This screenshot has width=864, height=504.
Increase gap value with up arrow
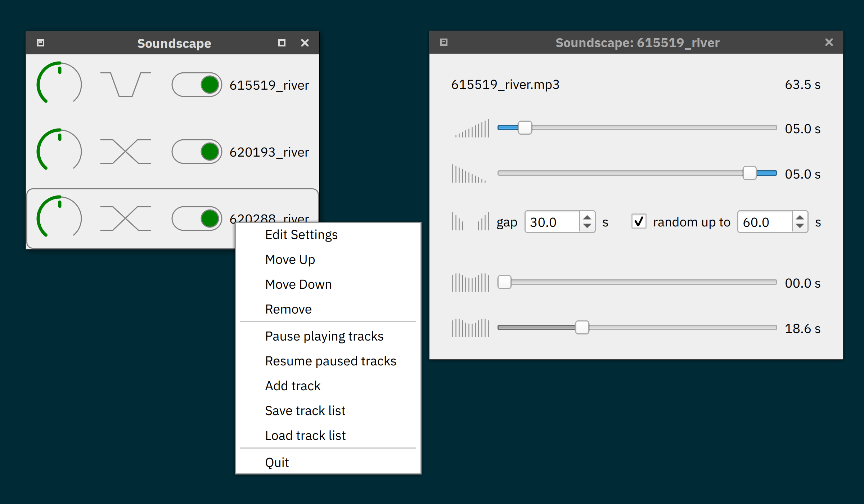tap(587, 217)
